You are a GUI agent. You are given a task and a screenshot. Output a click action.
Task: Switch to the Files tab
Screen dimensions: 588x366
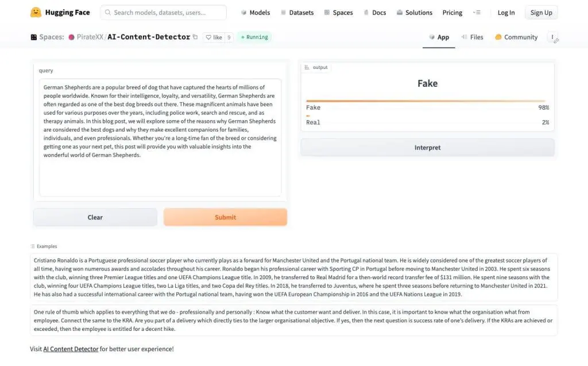click(472, 37)
